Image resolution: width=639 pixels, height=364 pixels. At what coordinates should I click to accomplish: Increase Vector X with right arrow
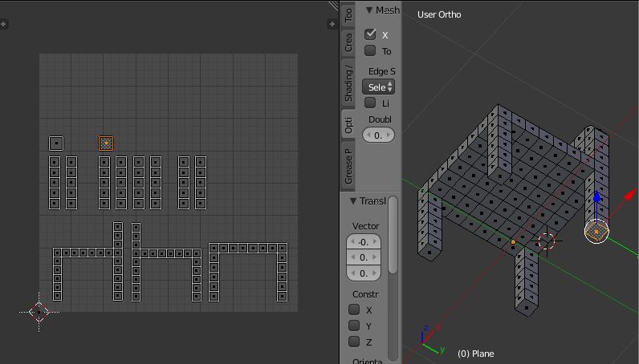click(375, 242)
